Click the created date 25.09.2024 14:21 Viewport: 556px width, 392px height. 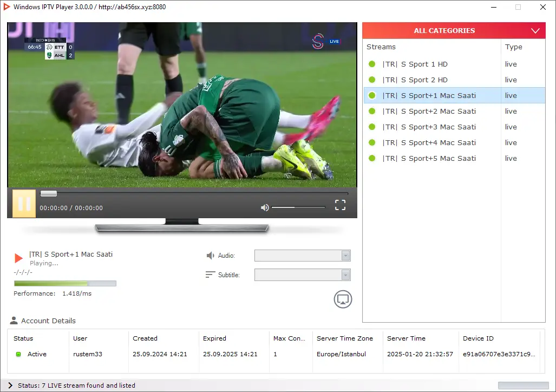pyautogui.click(x=160, y=354)
